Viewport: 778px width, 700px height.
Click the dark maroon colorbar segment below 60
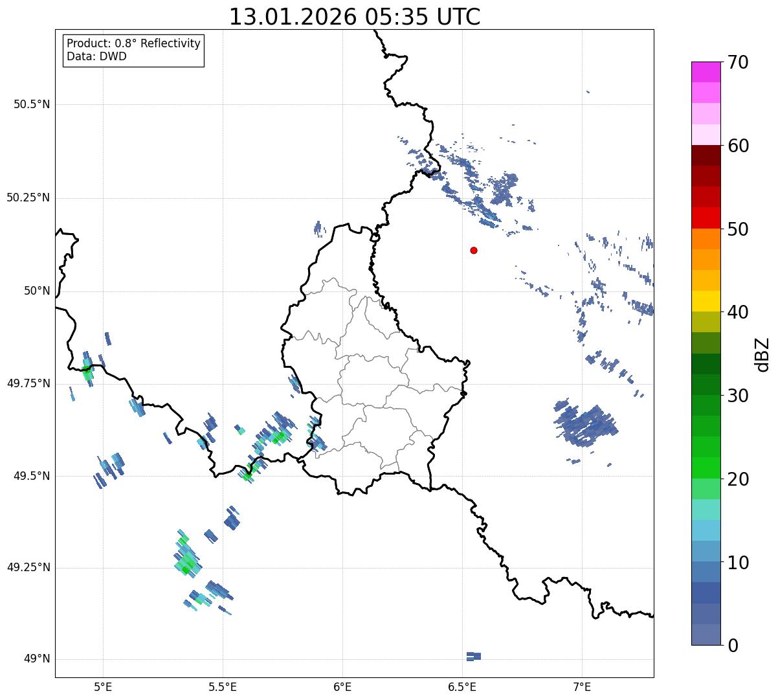click(x=706, y=155)
